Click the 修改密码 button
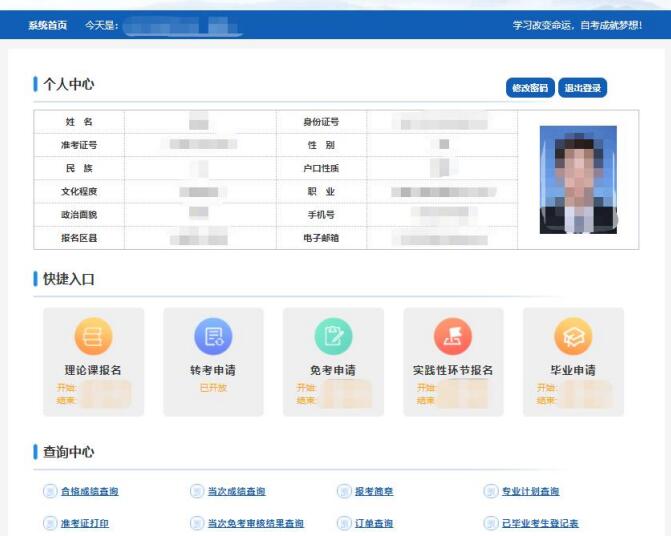This screenshot has height=536, width=671. click(x=530, y=88)
